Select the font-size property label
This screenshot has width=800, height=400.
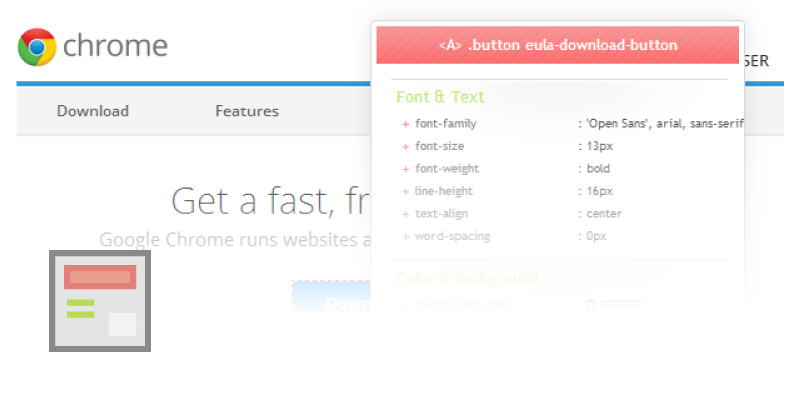tap(440, 146)
